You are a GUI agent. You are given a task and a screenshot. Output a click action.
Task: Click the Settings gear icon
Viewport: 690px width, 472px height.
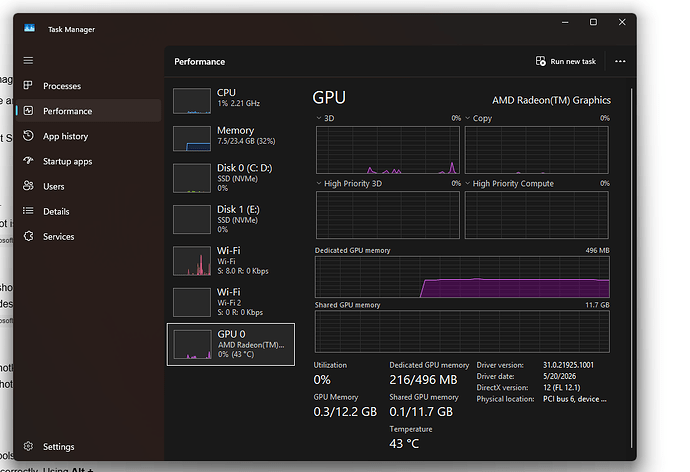(28, 446)
